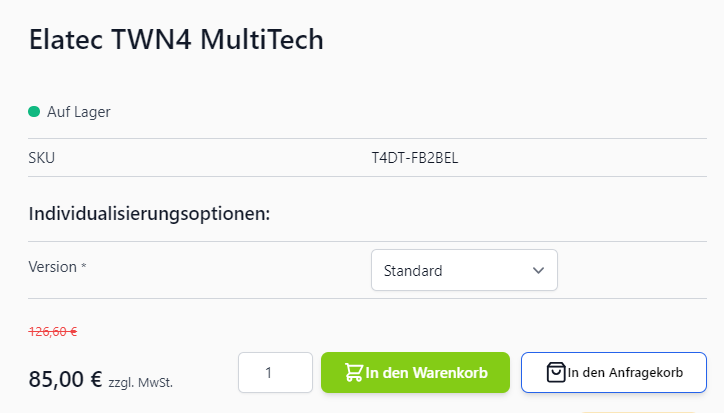The height and width of the screenshot is (413, 724).
Task: Click the required asterisk next to Version
Action: [x=84, y=267]
